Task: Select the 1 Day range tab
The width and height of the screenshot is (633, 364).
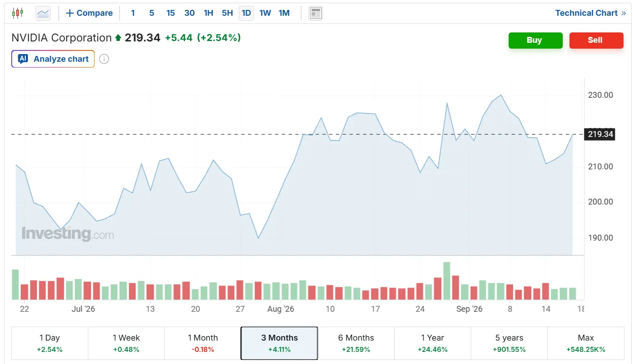Action: click(x=50, y=343)
